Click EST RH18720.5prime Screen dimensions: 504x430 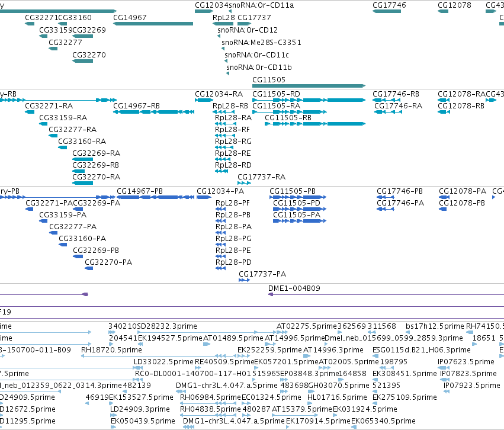click(111, 350)
